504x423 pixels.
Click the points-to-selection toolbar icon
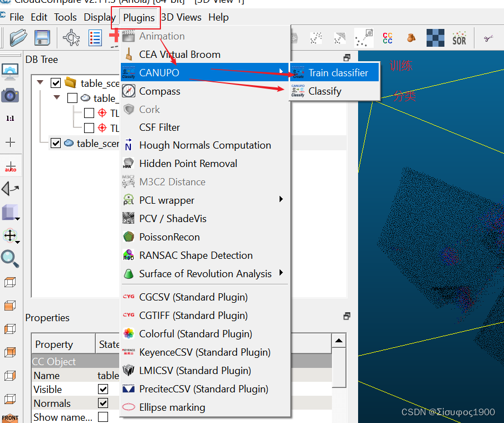(x=364, y=38)
